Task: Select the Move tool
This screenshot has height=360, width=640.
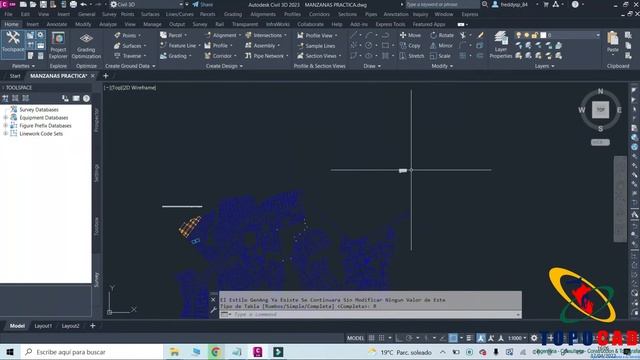Action: (x=410, y=35)
